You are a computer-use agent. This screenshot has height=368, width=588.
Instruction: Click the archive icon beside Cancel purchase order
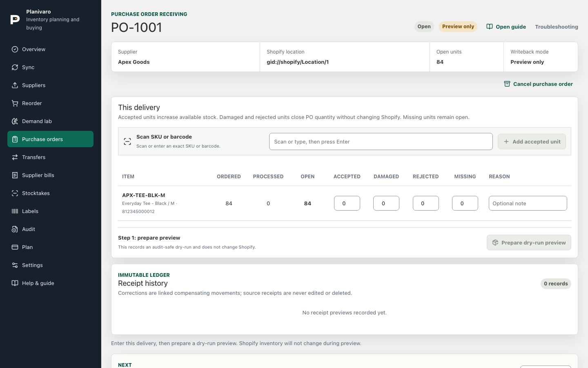coord(507,84)
